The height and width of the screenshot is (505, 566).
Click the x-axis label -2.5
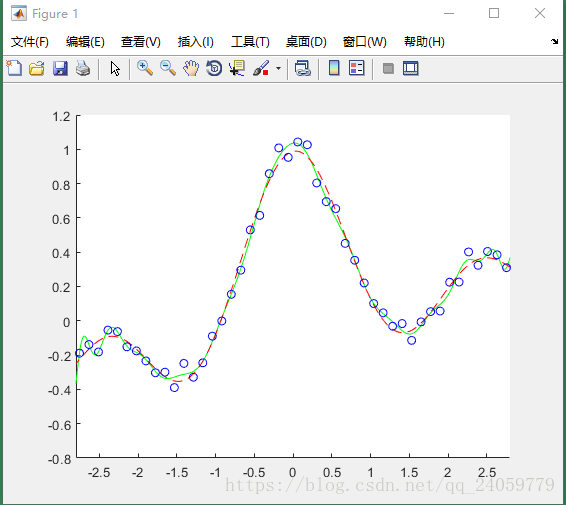pos(99,473)
